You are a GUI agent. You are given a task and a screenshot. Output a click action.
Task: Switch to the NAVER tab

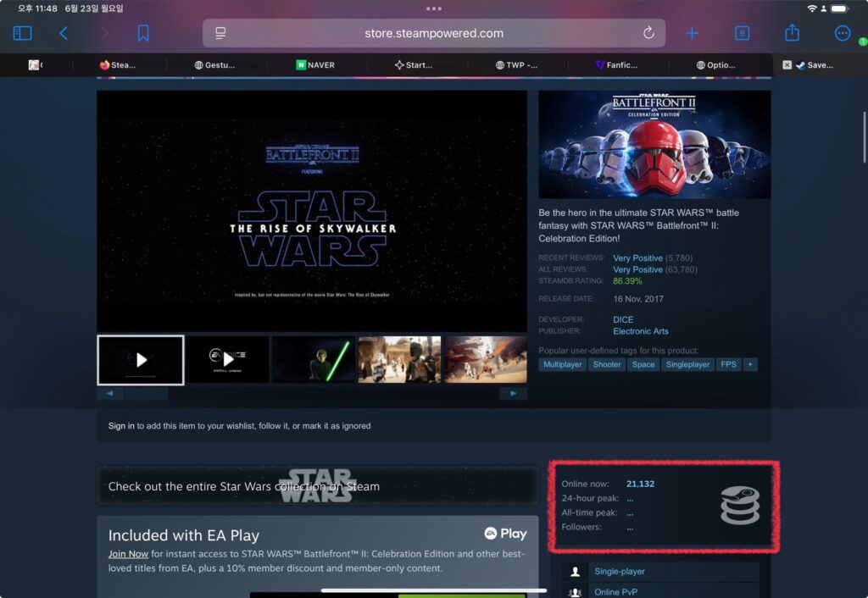(315, 64)
